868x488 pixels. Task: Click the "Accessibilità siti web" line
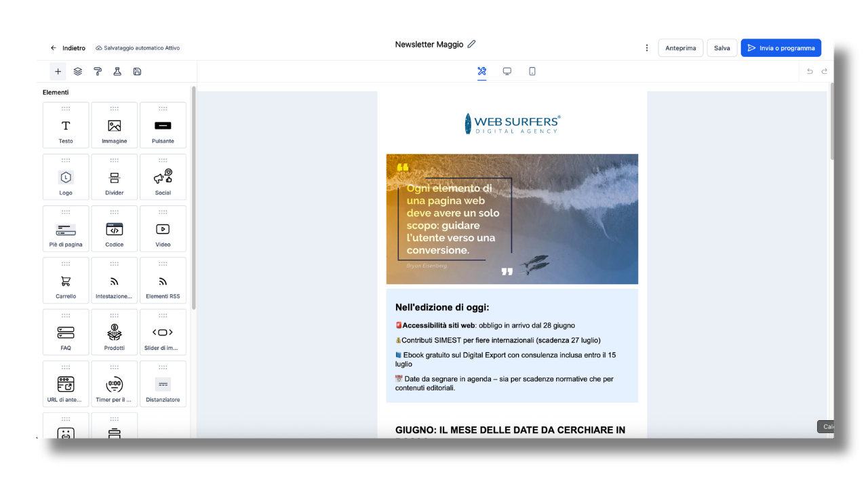(x=485, y=325)
